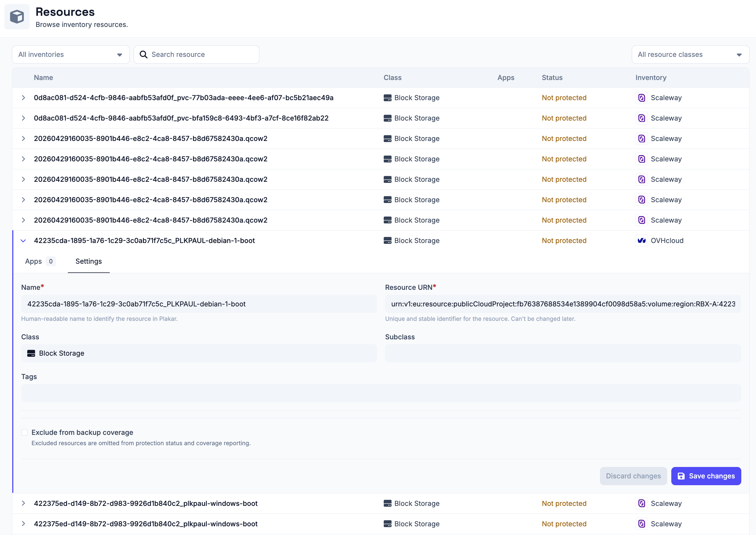Click the magnifier icon in search box
The height and width of the screenshot is (535, 756).
144,54
